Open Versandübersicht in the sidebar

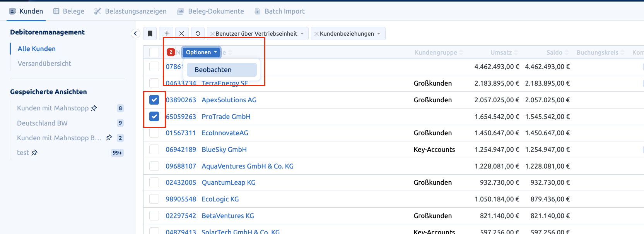[44, 64]
